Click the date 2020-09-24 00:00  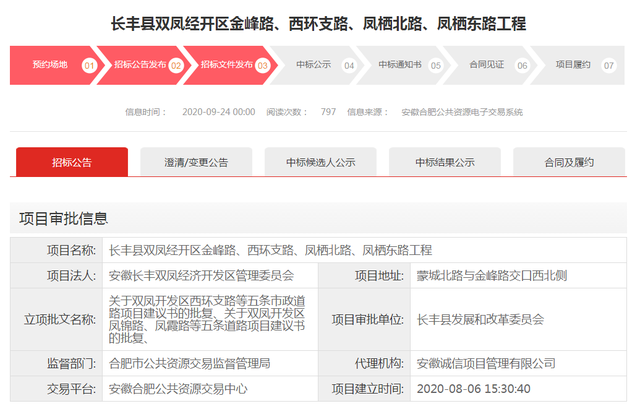[219, 112]
